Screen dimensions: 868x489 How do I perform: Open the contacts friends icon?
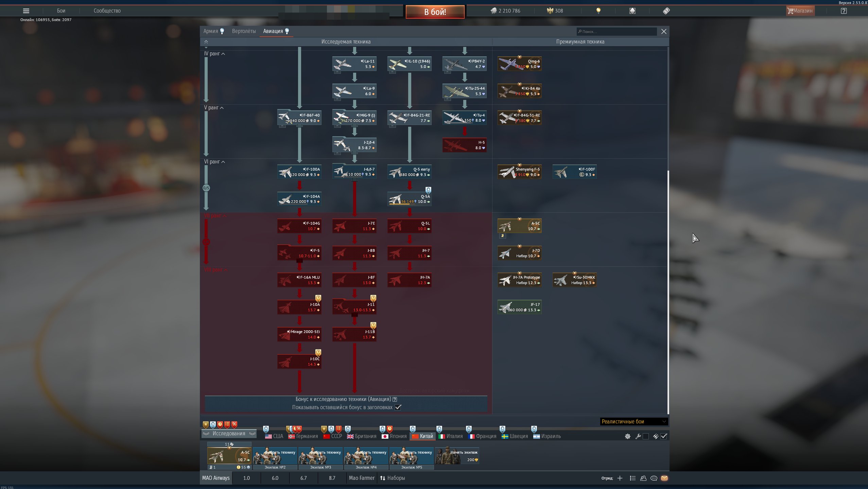point(643,478)
